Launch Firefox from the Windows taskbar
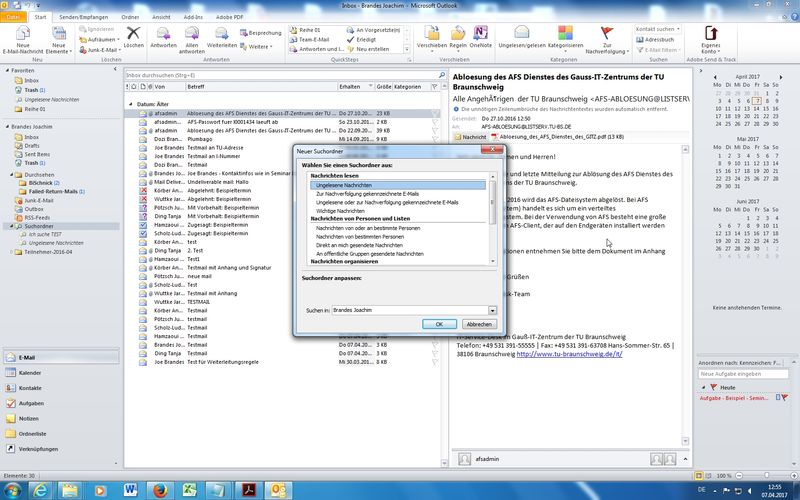The height and width of the screenshot is (500, 800). 160,490
